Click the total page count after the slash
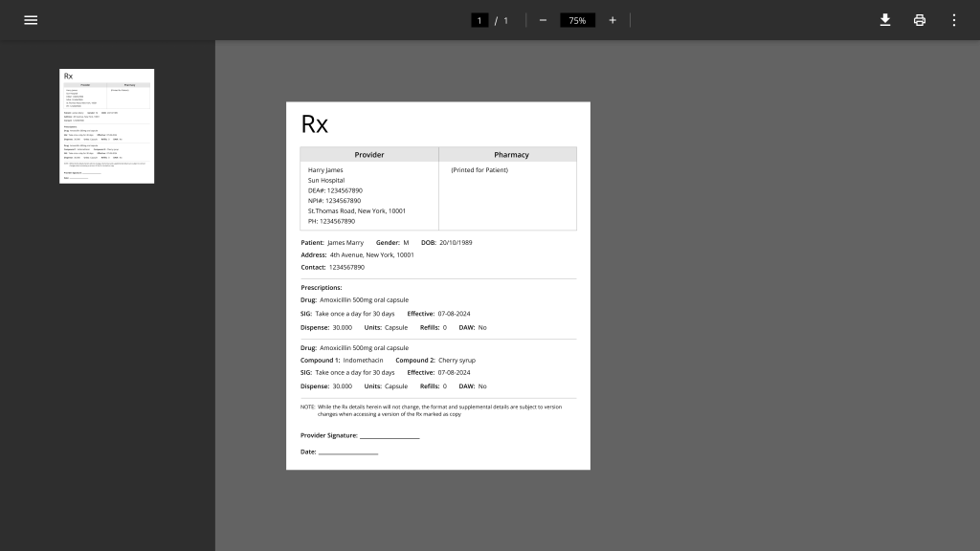The height and width of the screenshot is (551, 980). (x=506, y=20)
